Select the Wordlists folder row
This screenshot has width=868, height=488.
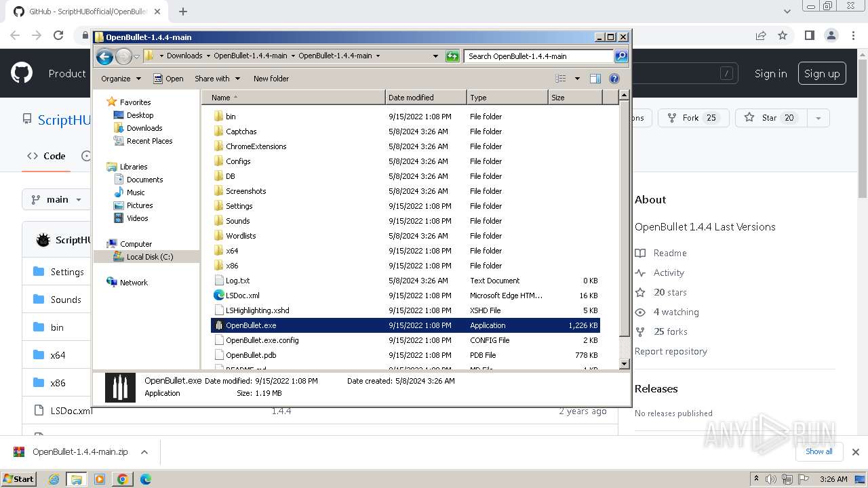[x=406, y=236]
